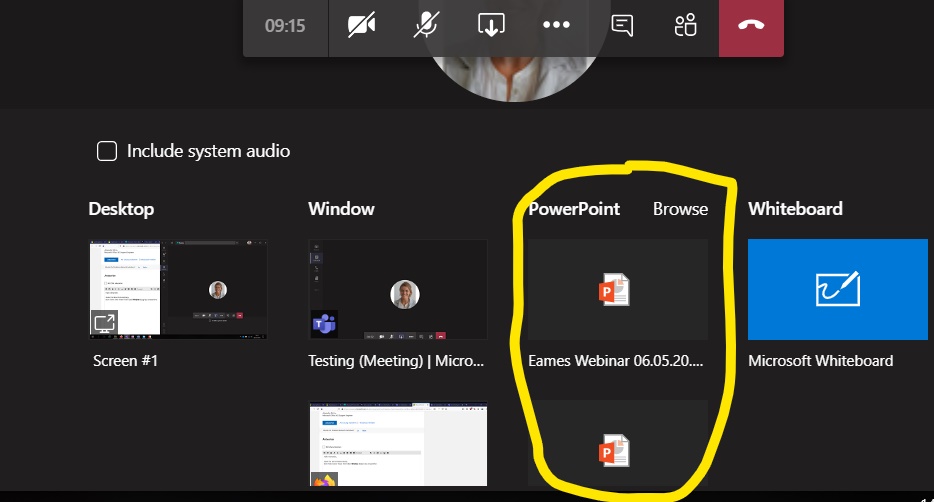This screenshot has width=934, height=502.
Task: Hang up the call with red button
Action: click(751, 27)
